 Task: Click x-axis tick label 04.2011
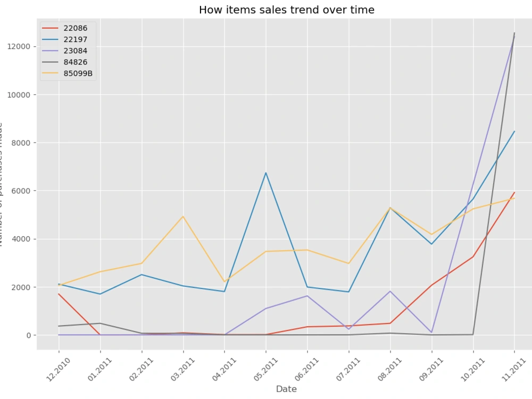(x=224, y=370)
